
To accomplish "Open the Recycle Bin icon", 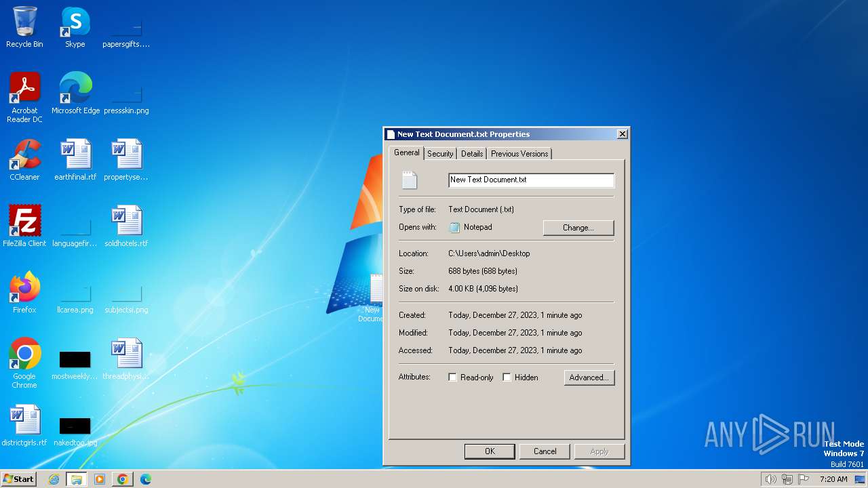I will (x=24, y=27).
